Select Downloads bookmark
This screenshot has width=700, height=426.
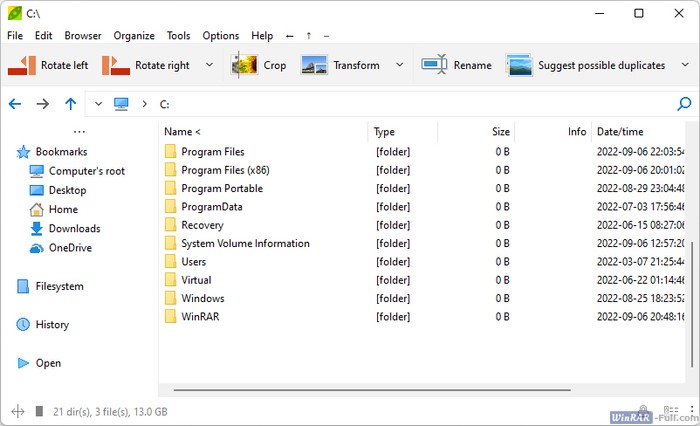(x=74, y=228)
